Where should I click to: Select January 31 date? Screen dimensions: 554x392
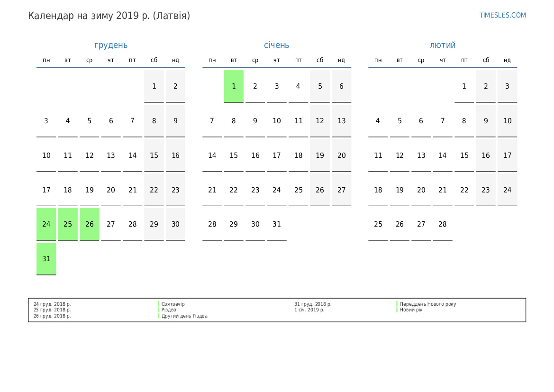point(277,224)
